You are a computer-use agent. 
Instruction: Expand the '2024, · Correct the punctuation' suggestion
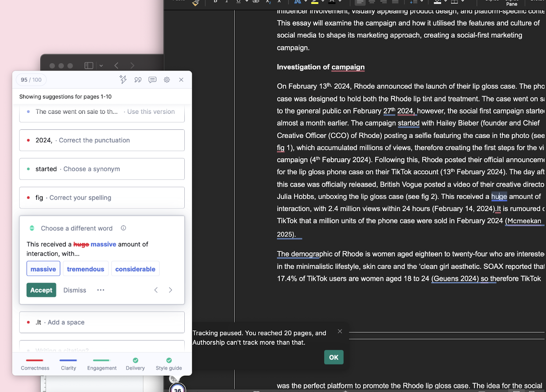coord(102,140)
